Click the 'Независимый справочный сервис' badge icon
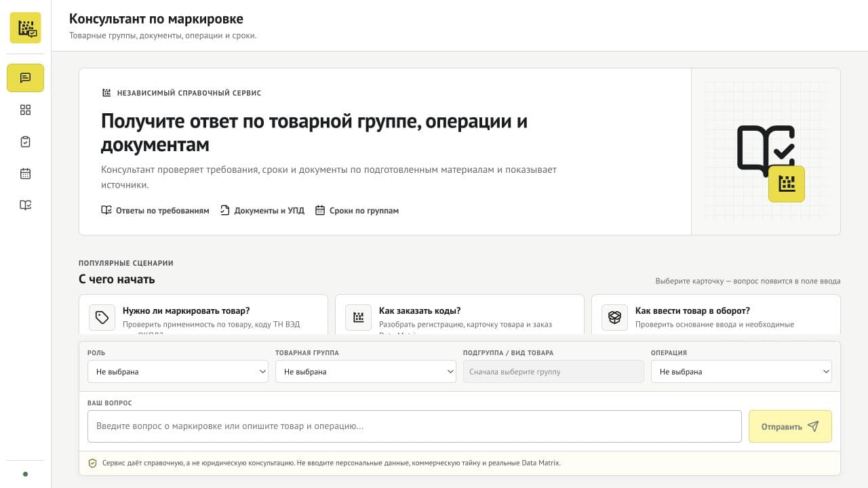The height and width of the screenshot is (488, 868). (106, 93)
